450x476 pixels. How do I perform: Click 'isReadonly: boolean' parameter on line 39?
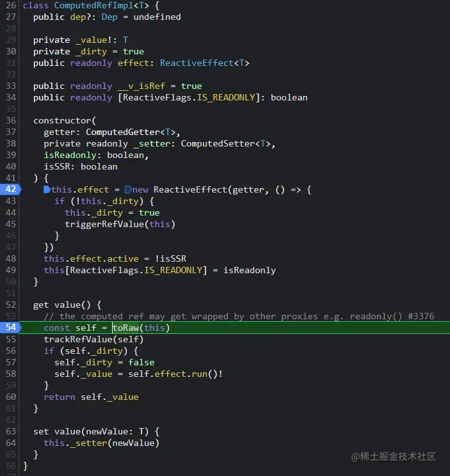94,155
